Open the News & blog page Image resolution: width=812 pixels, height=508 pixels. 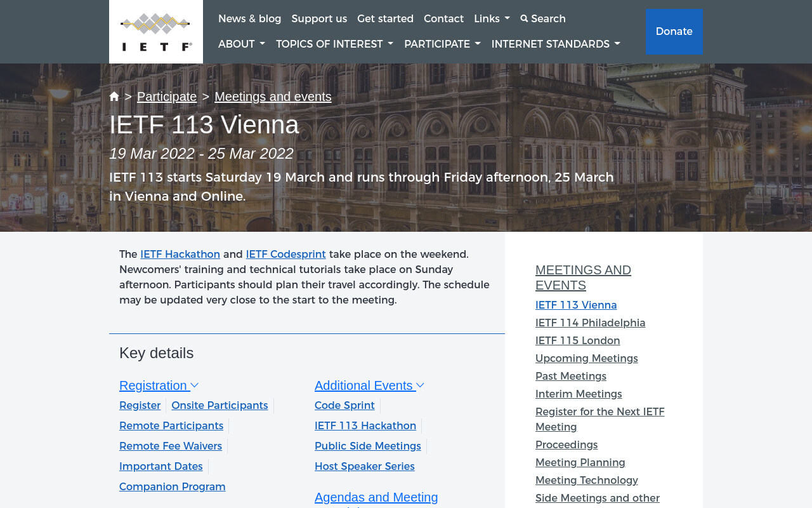pyautogui.click(x=249, y=18)
